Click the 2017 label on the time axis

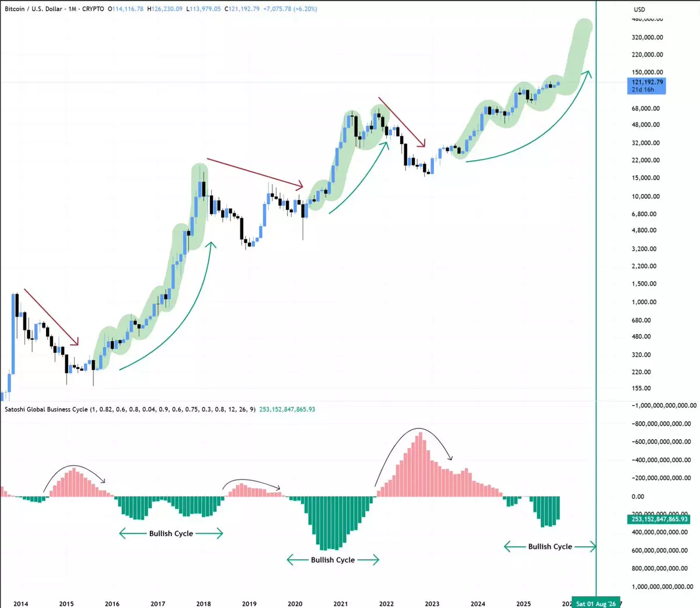[x=157, y=603]
